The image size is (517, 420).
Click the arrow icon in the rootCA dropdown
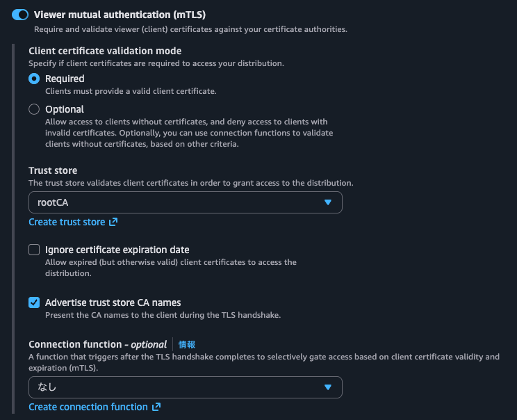pos(328,202)
